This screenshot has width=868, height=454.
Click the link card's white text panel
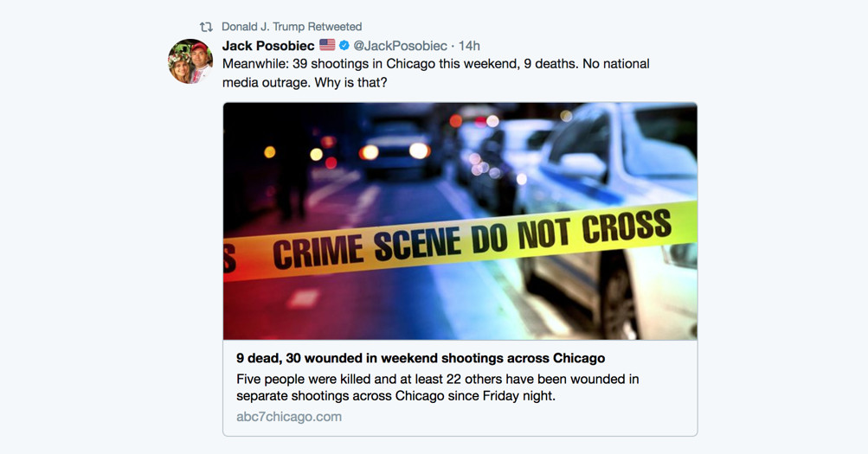460,387
